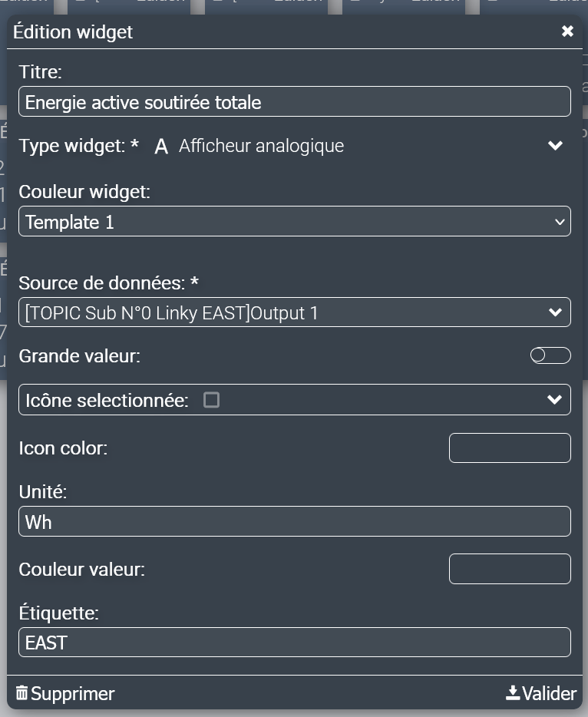Viewport: 588px width, 717px height.
Task: Click the download icon next to Valider
Action: [x=513, y=693]
